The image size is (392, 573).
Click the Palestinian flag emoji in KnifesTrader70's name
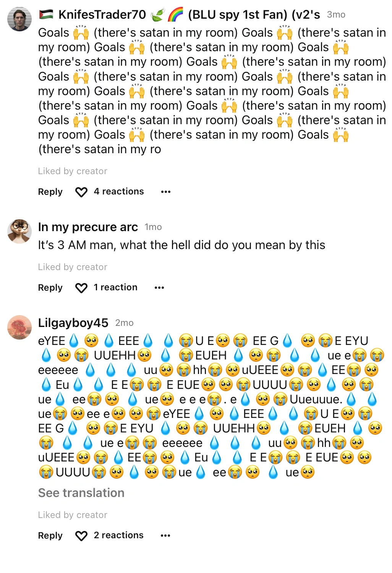pos(46,14)
